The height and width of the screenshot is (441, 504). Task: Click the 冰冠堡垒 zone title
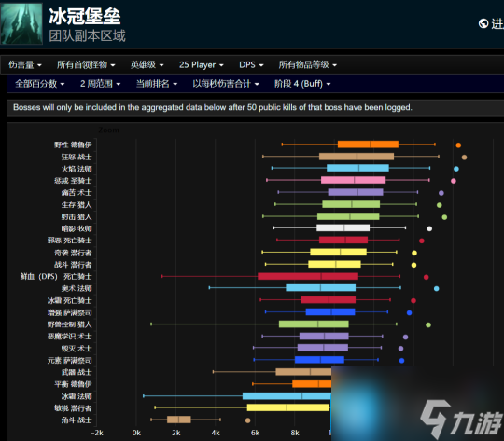pyautogui.click(x=85, y=16)
